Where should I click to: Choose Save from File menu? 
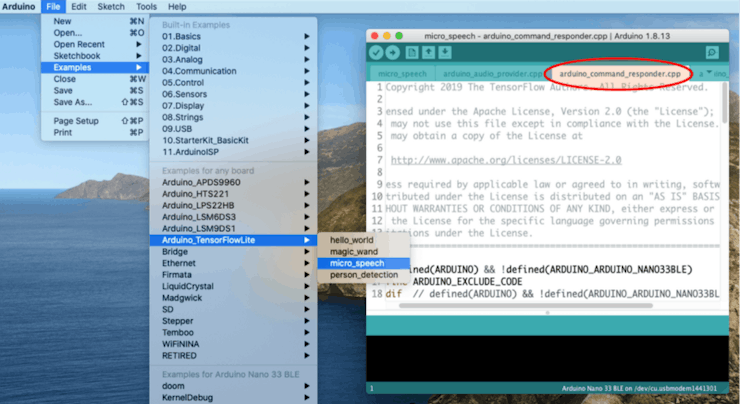(95, 91)
